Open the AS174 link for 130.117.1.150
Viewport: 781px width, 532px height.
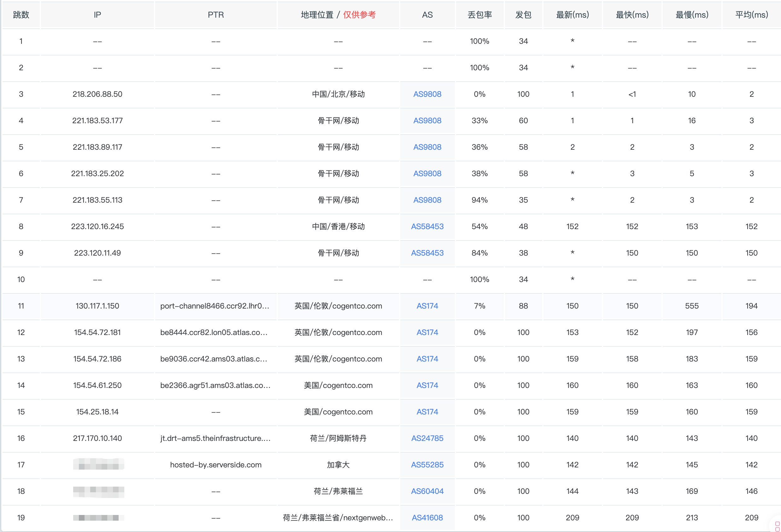427,306
